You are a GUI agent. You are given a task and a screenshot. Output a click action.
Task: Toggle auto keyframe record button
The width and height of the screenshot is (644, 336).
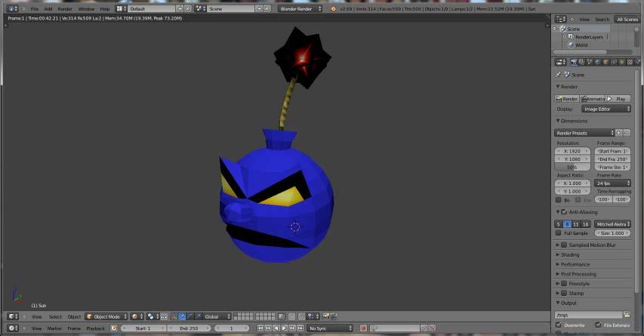click(x=363, y=328)
